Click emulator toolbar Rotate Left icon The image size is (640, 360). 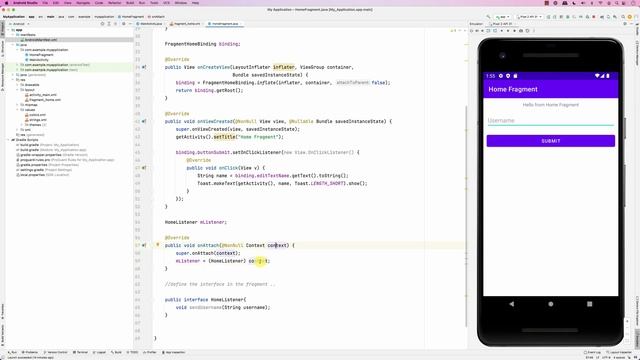pyautogui.click(x=488, y=31)
